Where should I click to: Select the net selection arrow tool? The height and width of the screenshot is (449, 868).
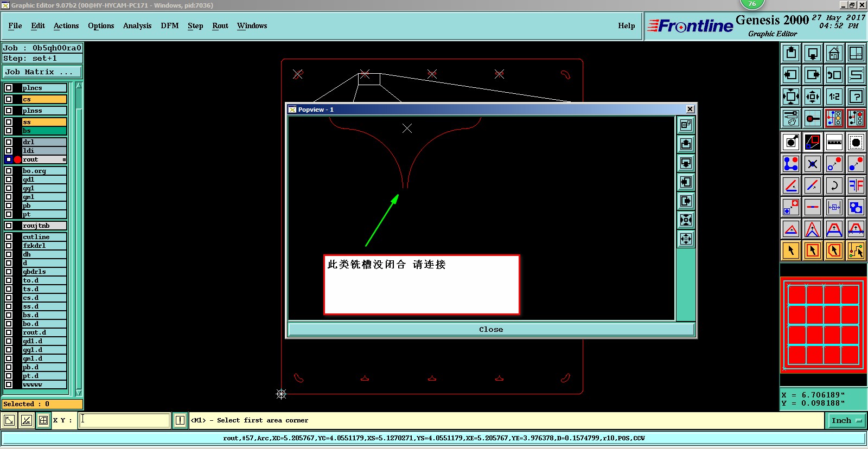(856, 251)
